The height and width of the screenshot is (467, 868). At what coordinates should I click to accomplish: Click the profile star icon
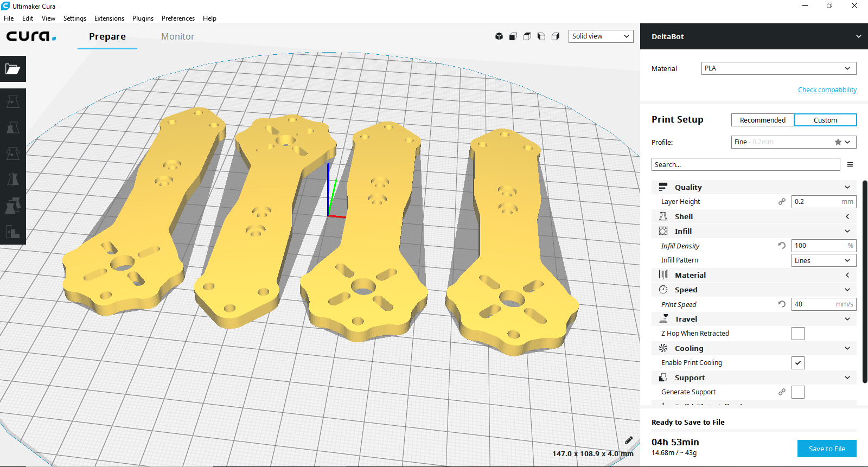[838, 142]
